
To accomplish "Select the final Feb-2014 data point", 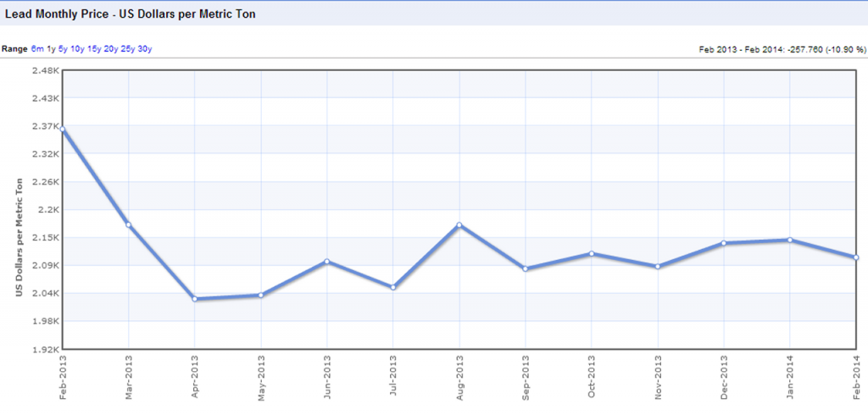I will point(855,257).
